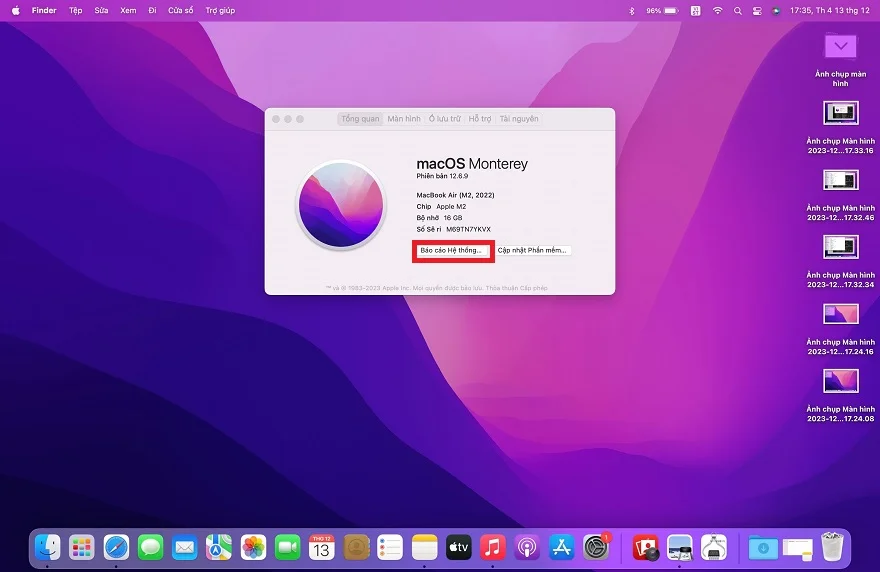This screenshot has width=880, height=572.
Task: Open the Sửa menu
Action: point(101,11)
